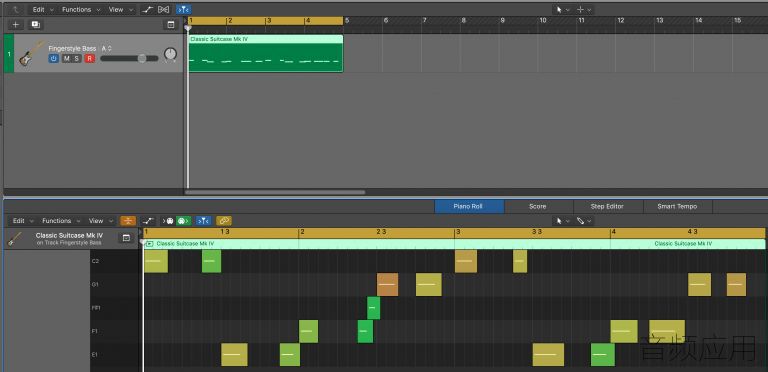Click position 4 3 on piano roll ruler
Viewport: 768px width, 372px height.
click(x=692, y=232)
